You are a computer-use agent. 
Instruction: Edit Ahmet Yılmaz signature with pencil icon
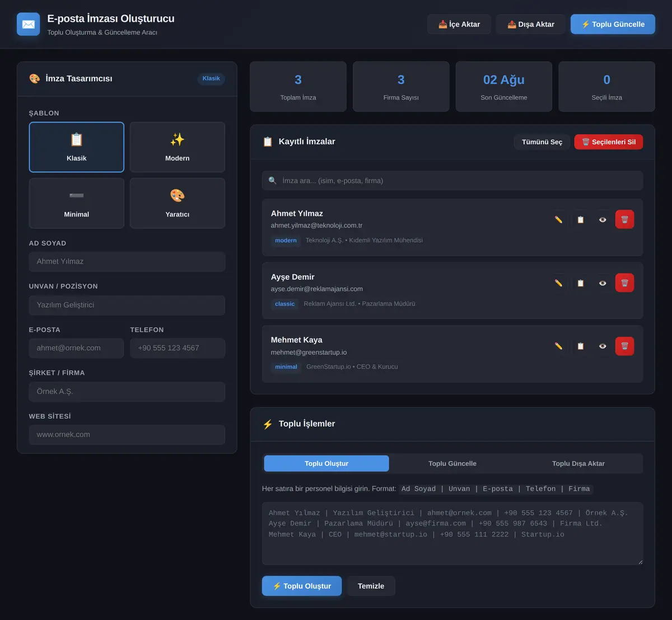(x=558, y=219)
